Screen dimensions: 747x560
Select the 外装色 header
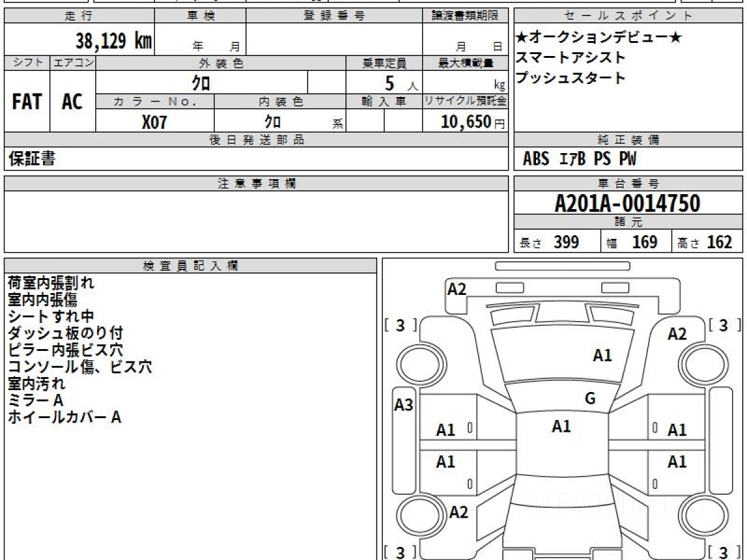pyautogui.click(x=221, y=63)
